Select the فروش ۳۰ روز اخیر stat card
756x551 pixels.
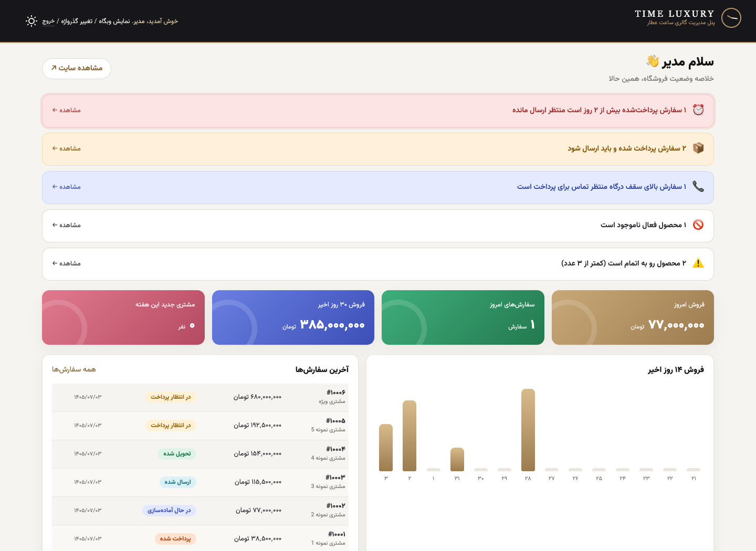pyautogui.click(x=293, y=317)
